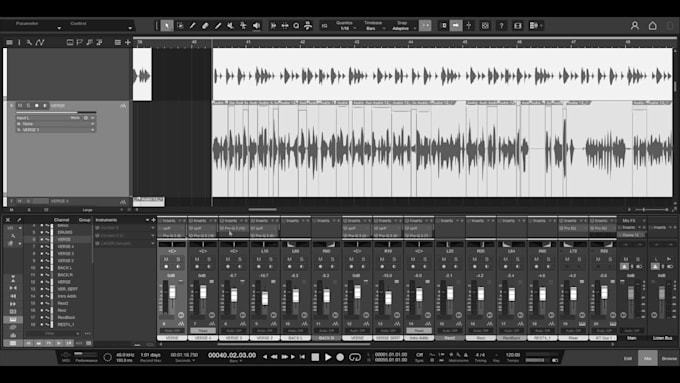This screenshot has height=383, width=680.
Task: Solo the first VERSE mixer channel
Action: coord(178,259)
